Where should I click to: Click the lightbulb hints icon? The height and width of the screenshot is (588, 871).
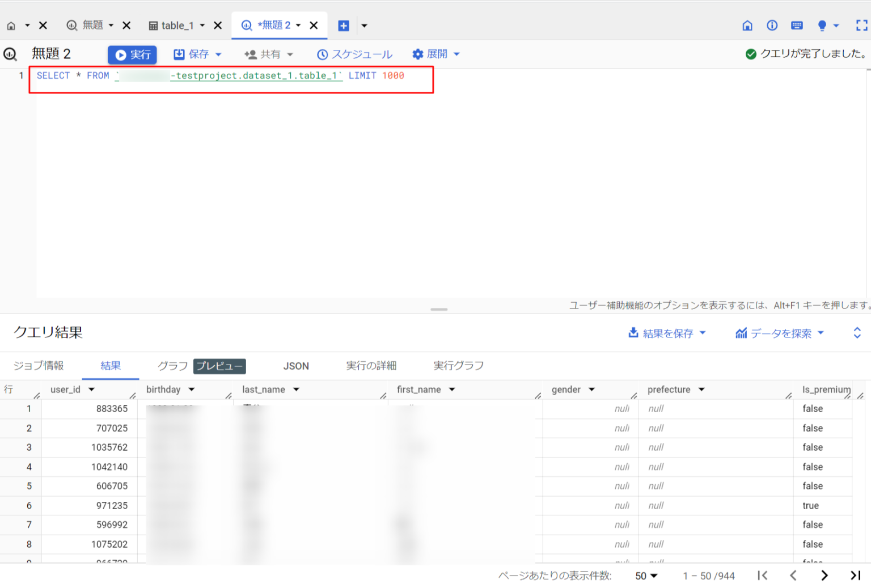click(x=822, y=25)
